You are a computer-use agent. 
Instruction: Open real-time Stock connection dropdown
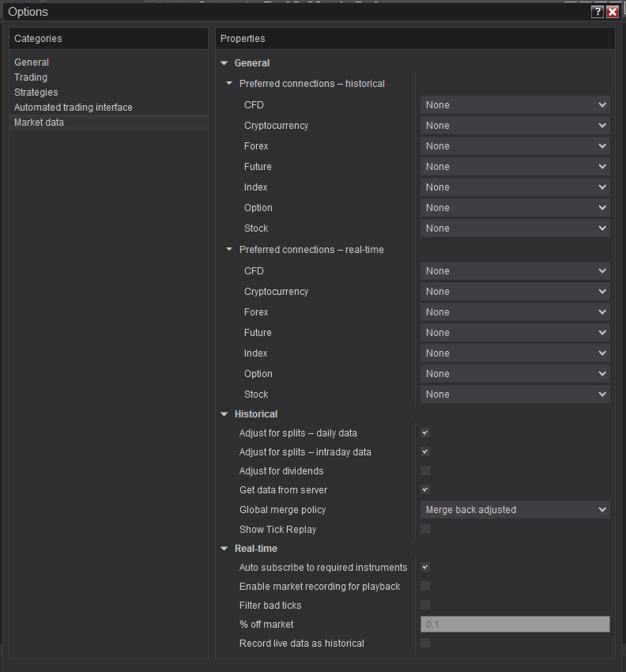(x=515, y=395)
